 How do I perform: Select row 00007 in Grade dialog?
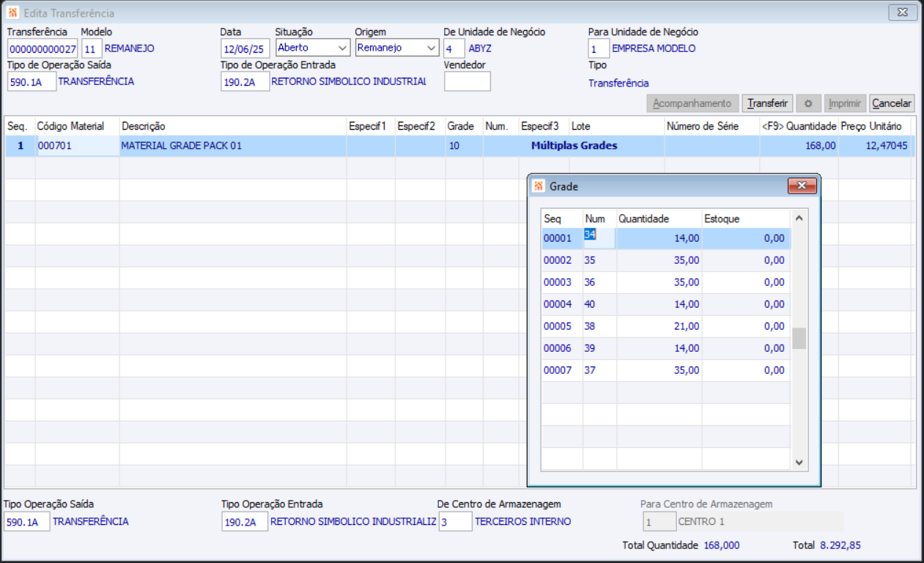(x=666, y=370)
